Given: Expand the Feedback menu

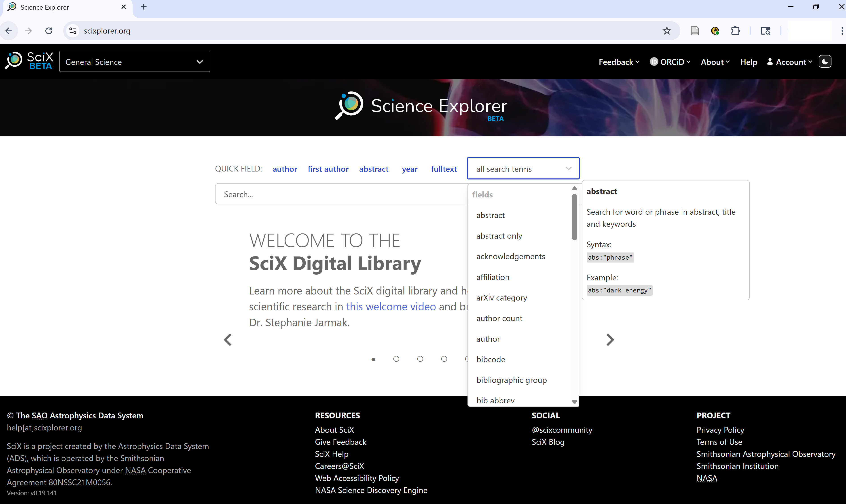Looking at the screenshot, I should [619, 62].
